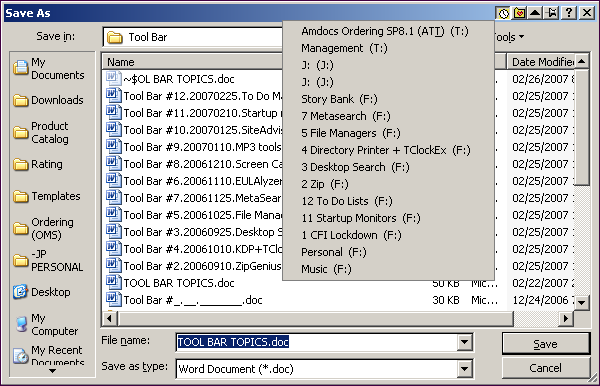This screenshot has height=386, width=600.
Task: Click the roll-up arrow title bar button
Action: [535, 13]
